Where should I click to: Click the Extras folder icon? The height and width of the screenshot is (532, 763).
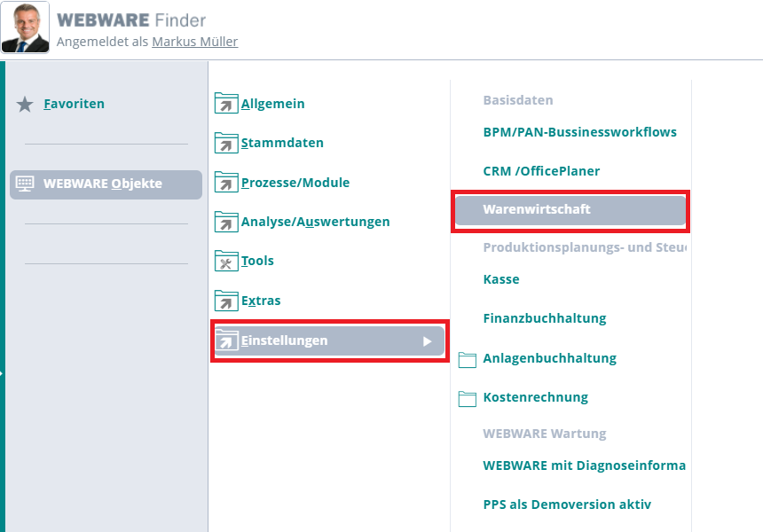[x=226, y=301]
